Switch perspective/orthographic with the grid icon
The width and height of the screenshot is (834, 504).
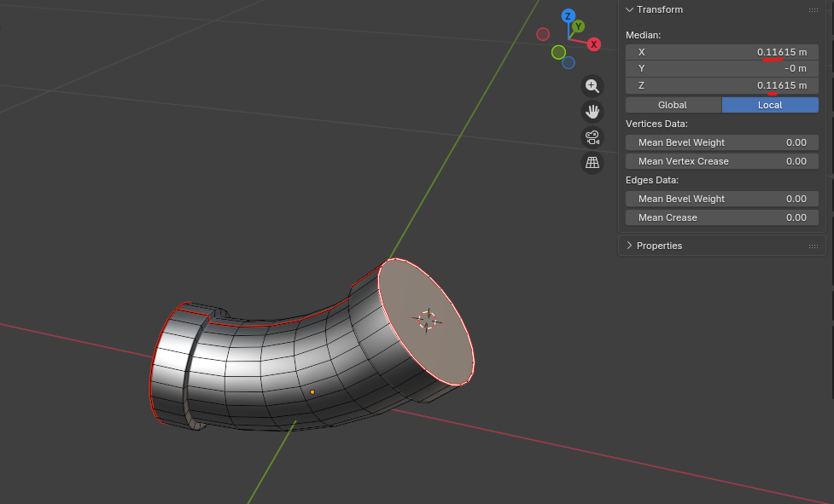[x=592, y=162]
